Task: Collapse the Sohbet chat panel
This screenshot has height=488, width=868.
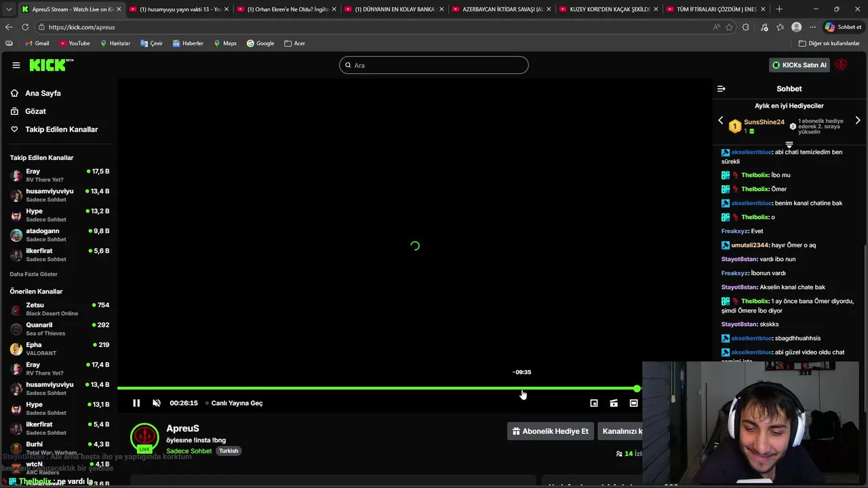Action: point(722,89)
